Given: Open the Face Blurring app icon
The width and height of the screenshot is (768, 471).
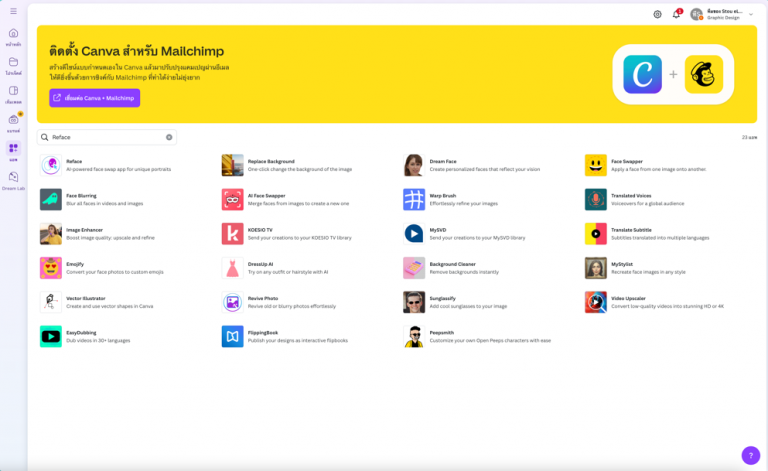Looking at the screenshot, I should point(51,200).
